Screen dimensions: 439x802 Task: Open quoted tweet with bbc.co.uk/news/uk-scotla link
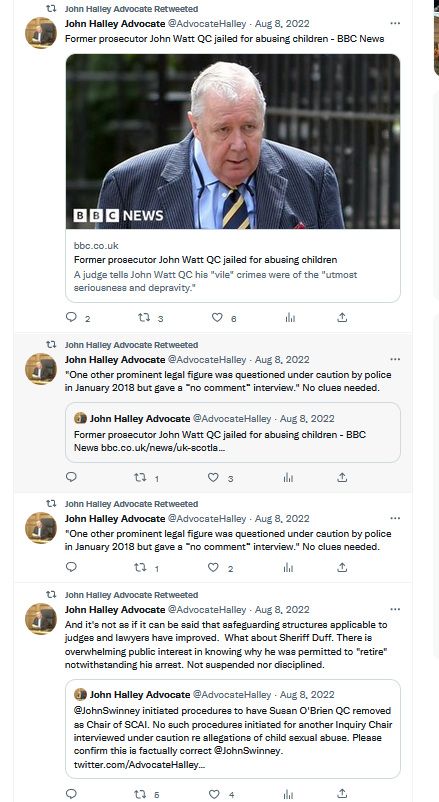[233, 432]
